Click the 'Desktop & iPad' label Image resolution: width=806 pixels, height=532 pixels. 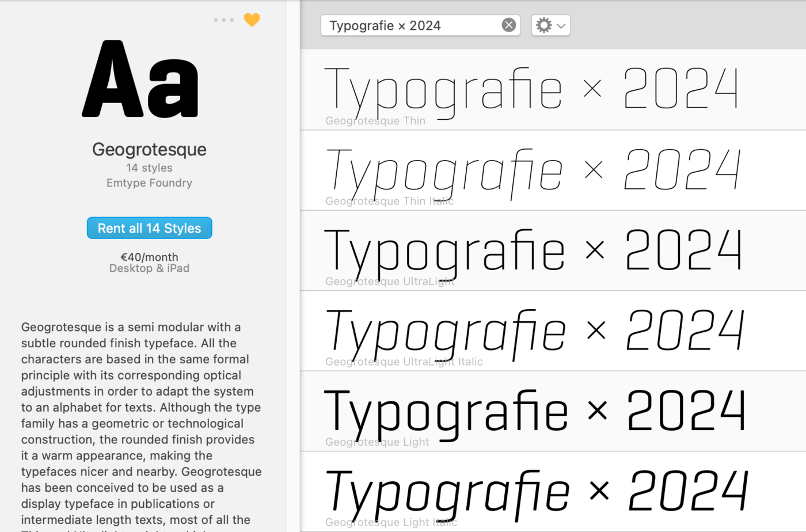click(149, 268)
